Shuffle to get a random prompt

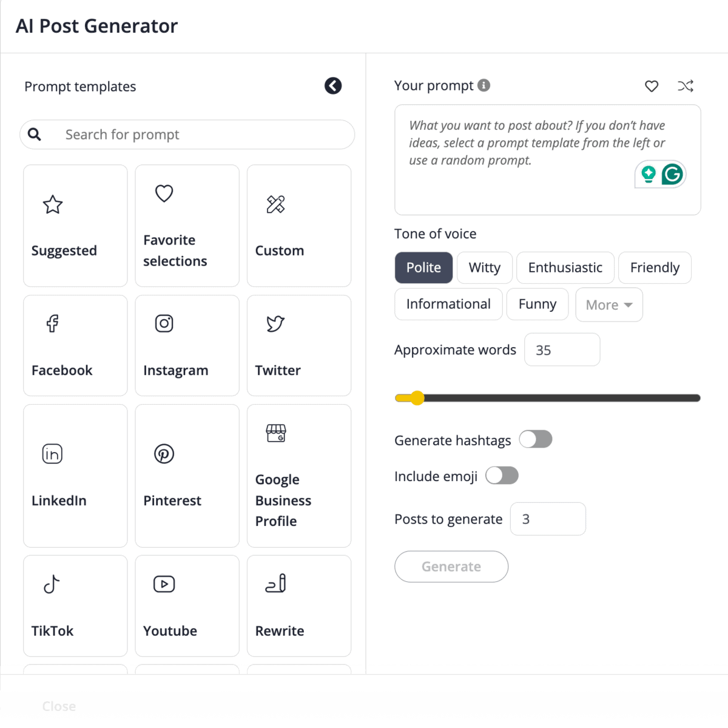(x=686, y=86)
